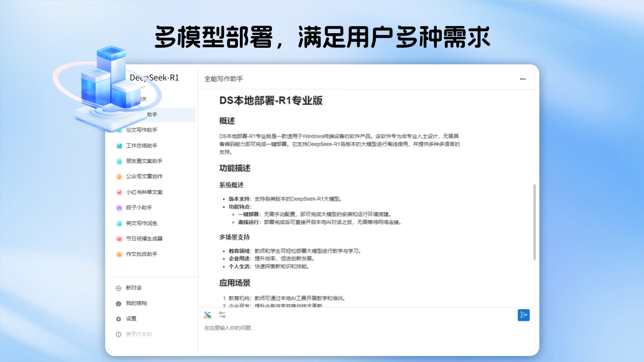Screen dimensions: 644x362
Task: Open the conversation parameter sliders icon
Action: pos(222,315)
